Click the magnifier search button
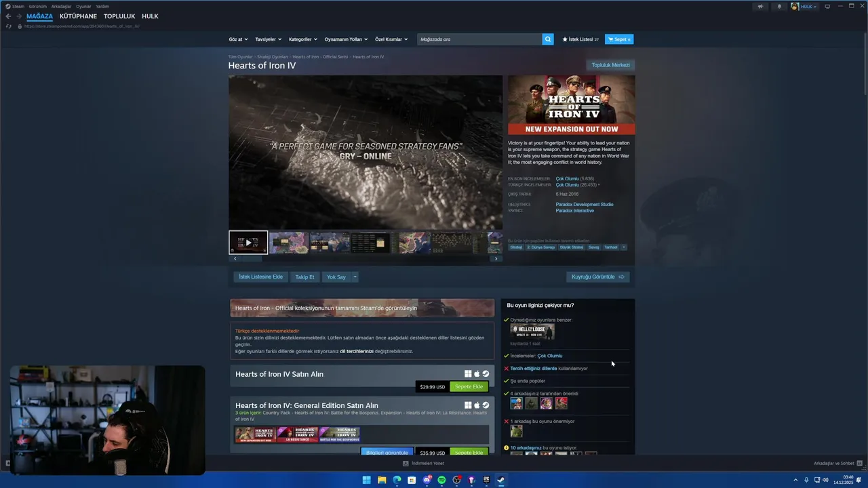 (548, 39)
